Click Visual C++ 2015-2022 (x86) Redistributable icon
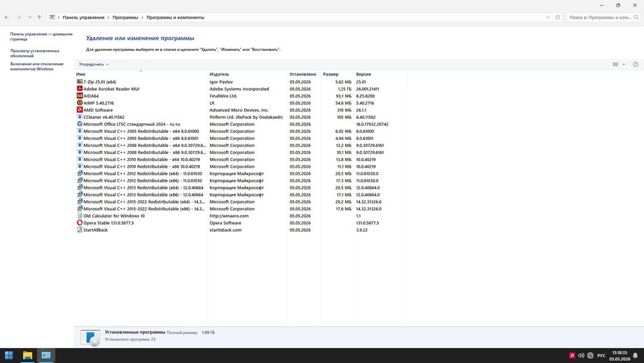 coord(80,208)
